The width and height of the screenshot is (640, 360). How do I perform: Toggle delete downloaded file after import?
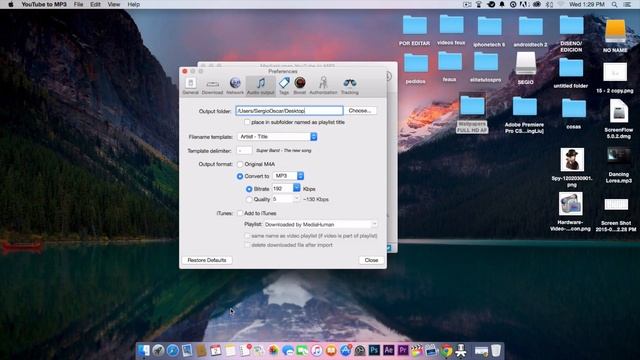tap(247, 245)
